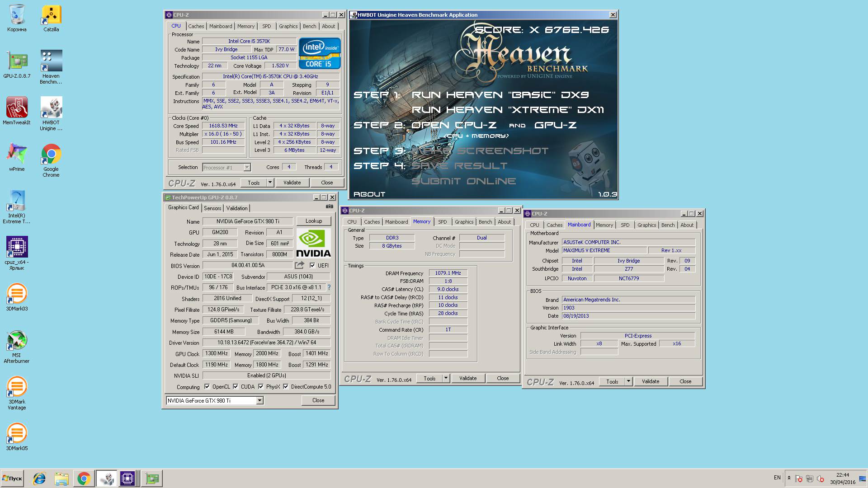Click RUN HEAVEN "BASIC" DX9 in HWBOT

click(500, 94)
